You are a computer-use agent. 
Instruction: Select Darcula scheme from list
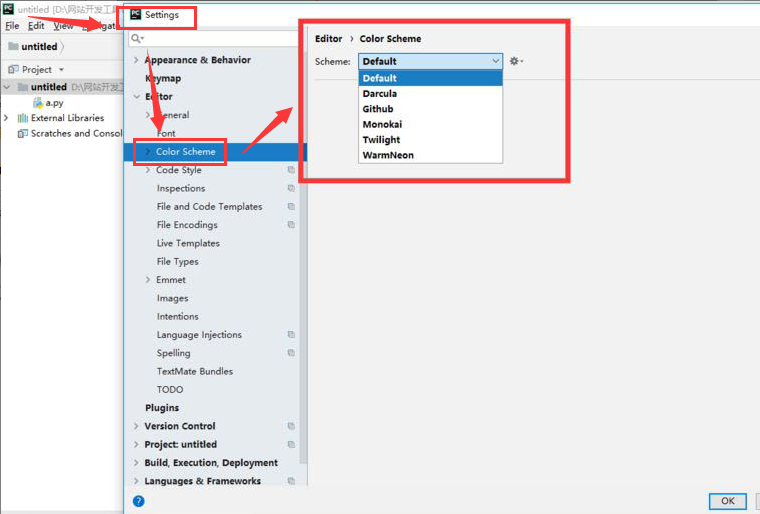pos(430,94)
